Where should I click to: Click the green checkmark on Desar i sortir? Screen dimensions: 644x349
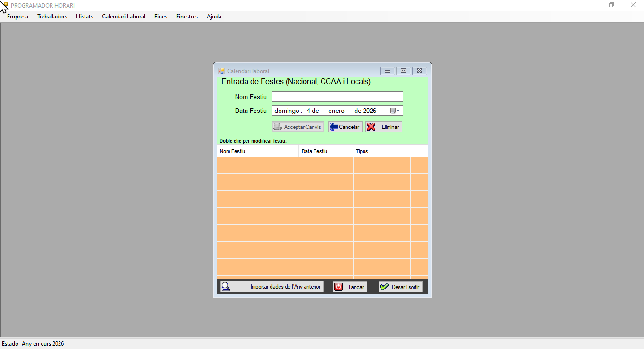[x=384, y=287]
